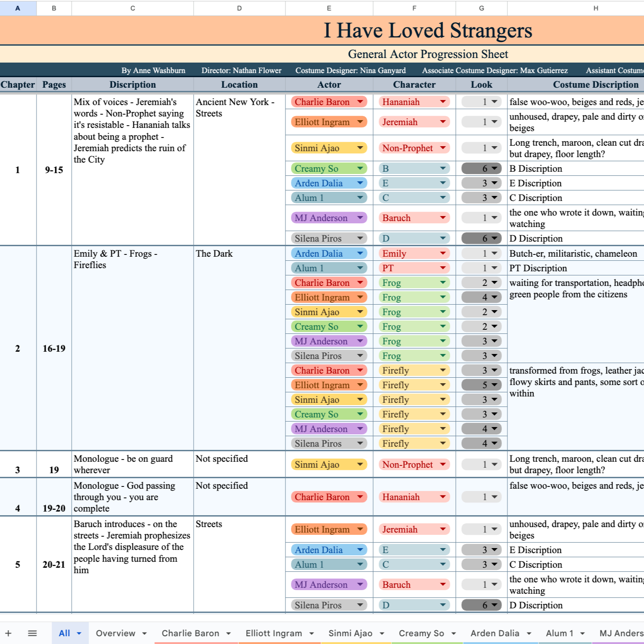
Task: Switch to the Elliott Ingram sheet tab
Action: [x=274, y=633]
